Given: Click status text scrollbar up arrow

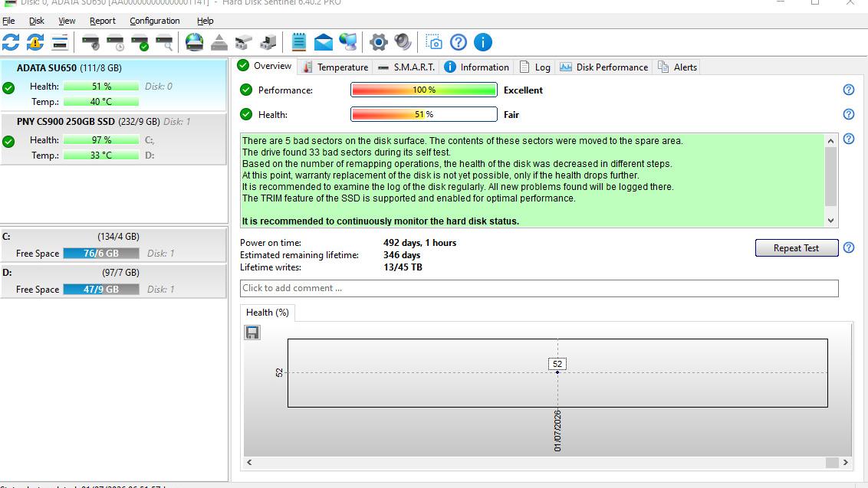Looking at the screenshot, I should (x=831, y=140).
